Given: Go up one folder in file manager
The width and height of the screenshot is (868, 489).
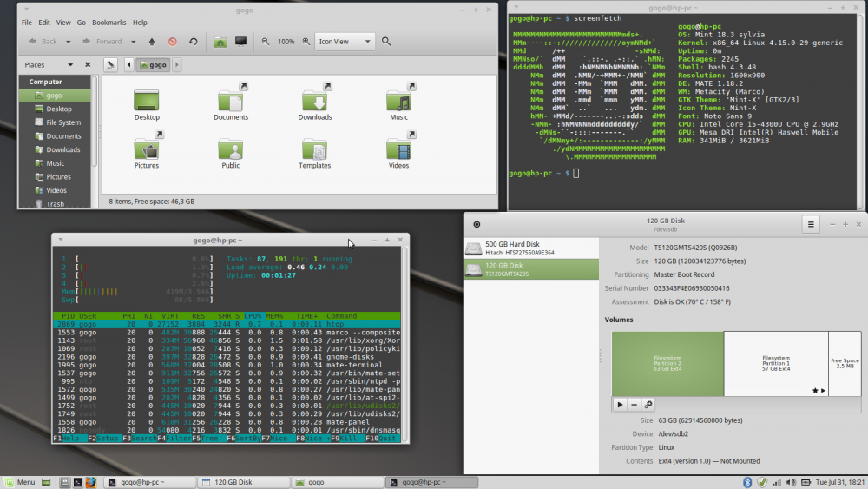Looking at the screenshot, I should pyautogui.click(x=152, y=42).
